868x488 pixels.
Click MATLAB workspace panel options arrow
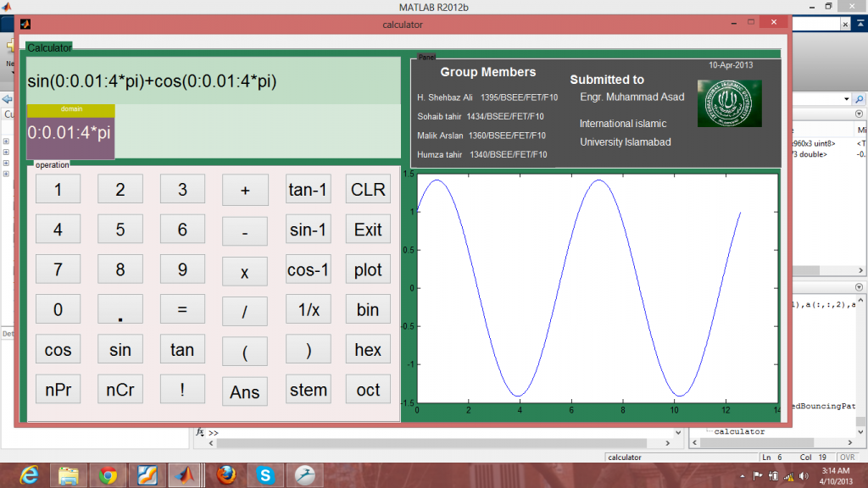pos(860,114)
